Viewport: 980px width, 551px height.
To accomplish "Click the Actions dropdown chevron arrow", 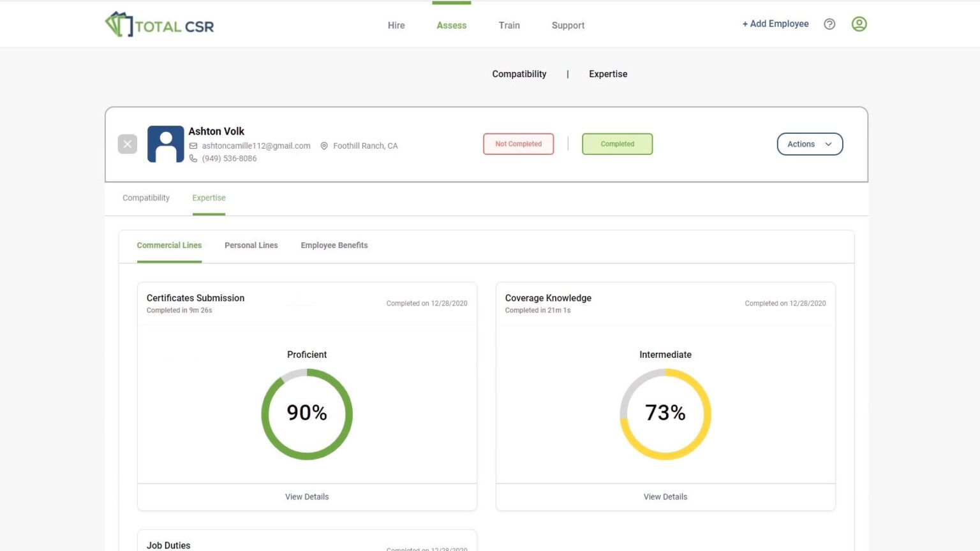I will point(828,144).
